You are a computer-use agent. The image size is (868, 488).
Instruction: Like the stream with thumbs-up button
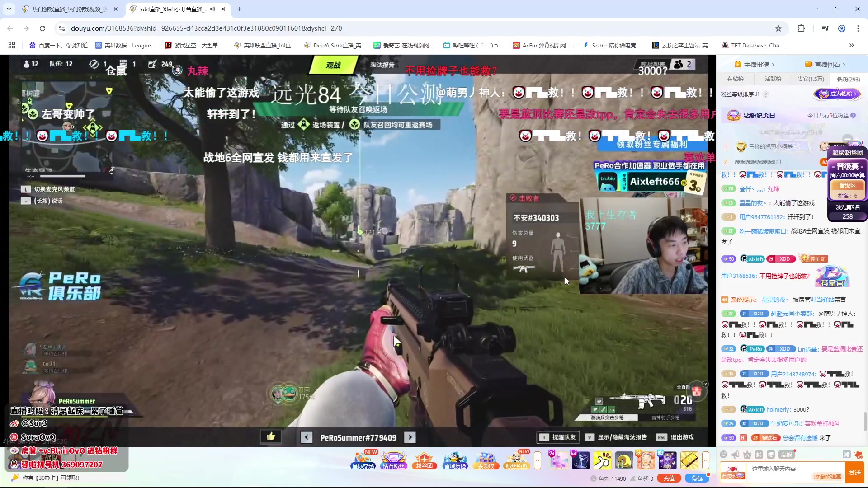click(x=271, y=436)
